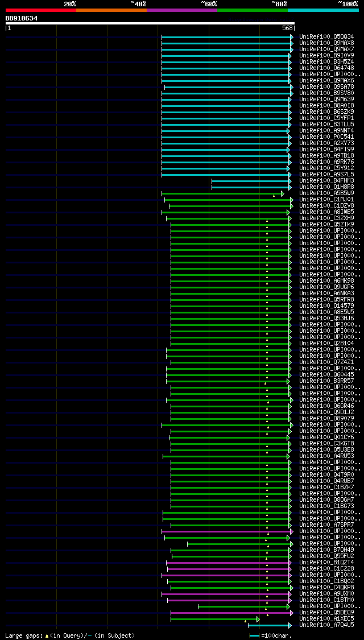Select the UniRef100_P0C541 label

pos(326,137)
